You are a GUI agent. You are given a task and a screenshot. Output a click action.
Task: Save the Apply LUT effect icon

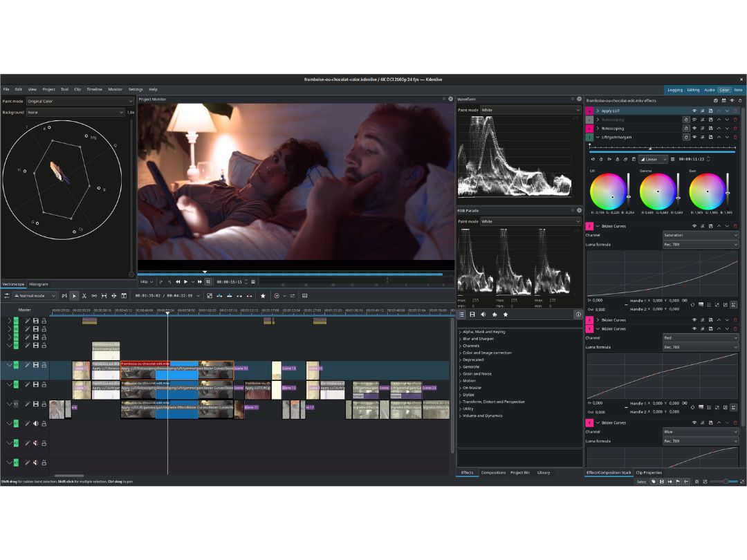(710, 111)
